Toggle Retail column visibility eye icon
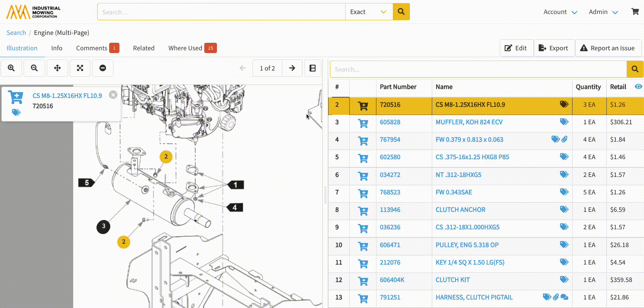Screen dimensions: 644x308 coord(638,87)
